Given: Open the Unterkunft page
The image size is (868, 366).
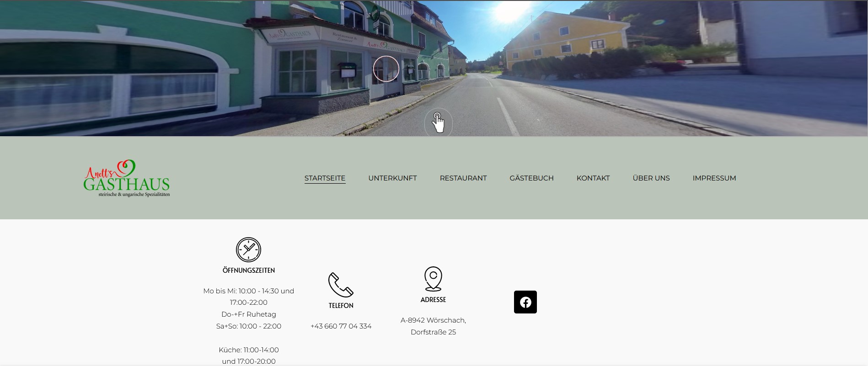Looking at the screenshot, I should [392, 178].
